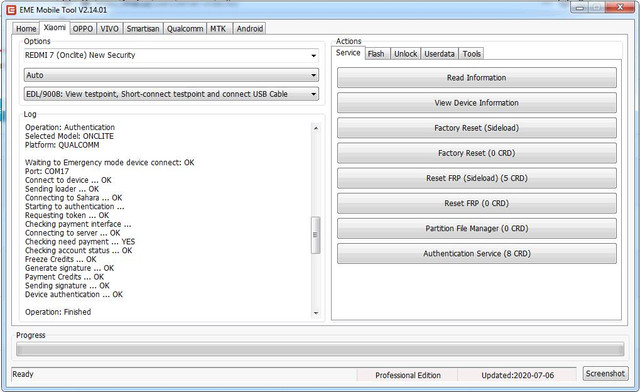Start Reset FRP (0 CRD)
Viewport: 640px width, 392px height.
click(477, 203)
